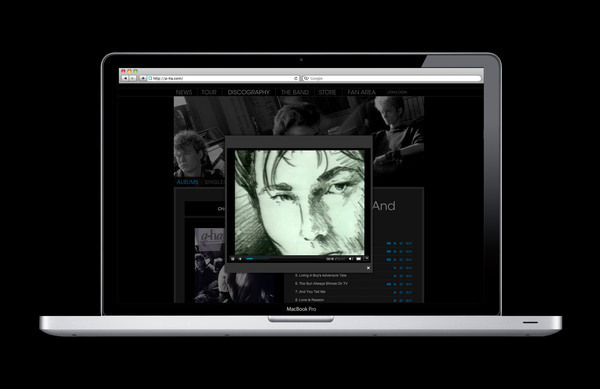Go to THE BAND page

(295, 92)
